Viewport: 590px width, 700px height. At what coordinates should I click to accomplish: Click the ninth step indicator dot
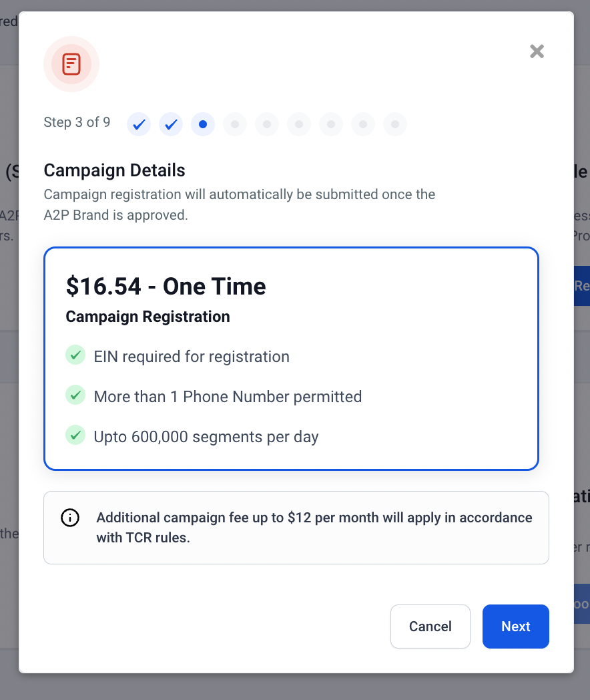[395, 124]
